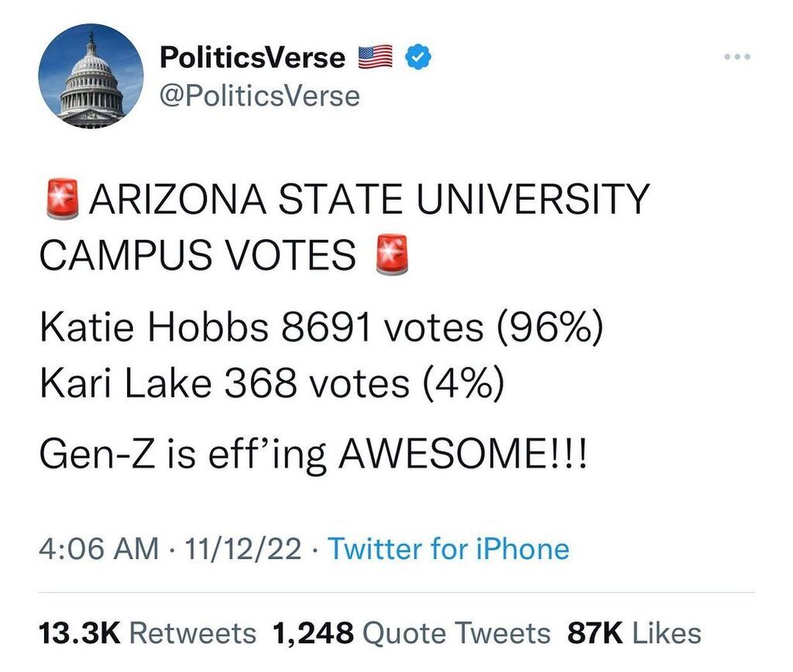
Task: Click the 11/12/22 date text
Action: coord(242,549)
